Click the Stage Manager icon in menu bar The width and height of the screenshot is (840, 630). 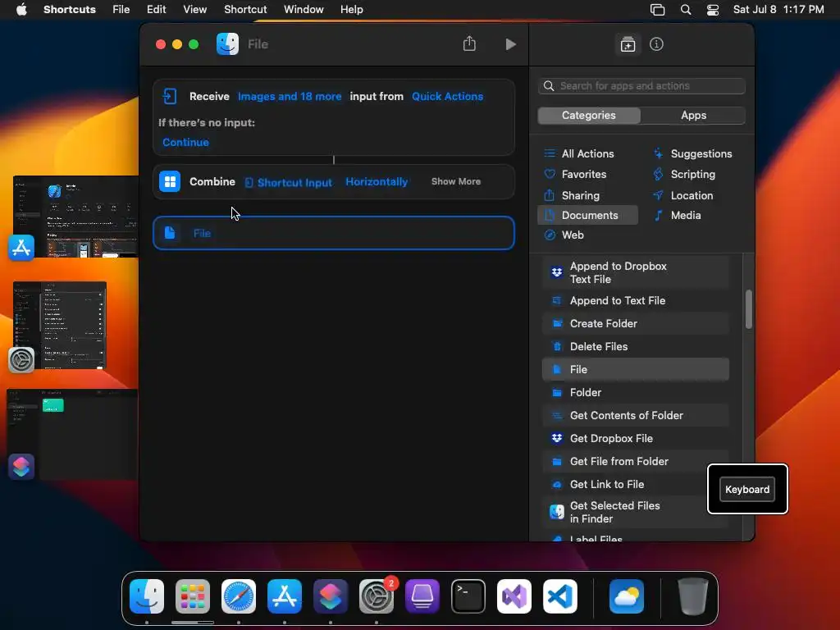click(x=657, y=10)
